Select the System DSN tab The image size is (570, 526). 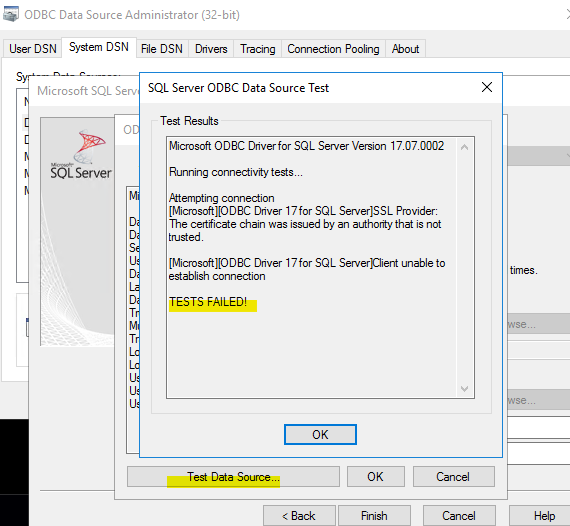pos(99,47)
